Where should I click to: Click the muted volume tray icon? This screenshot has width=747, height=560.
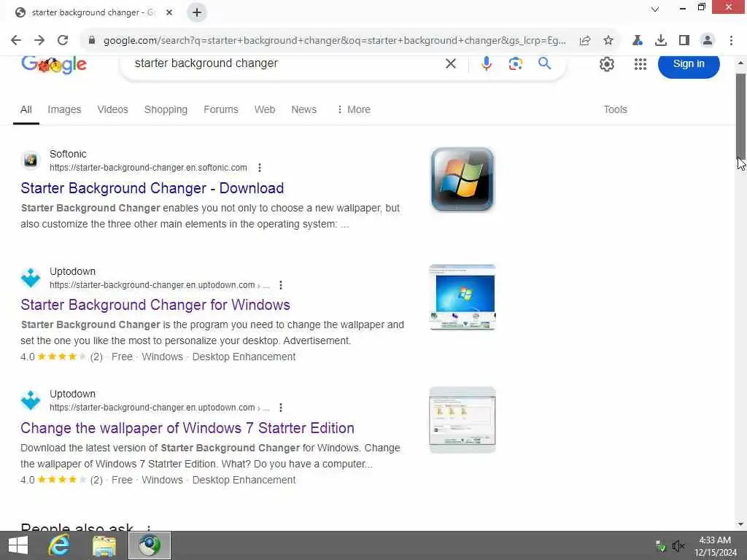coord(678,545)
